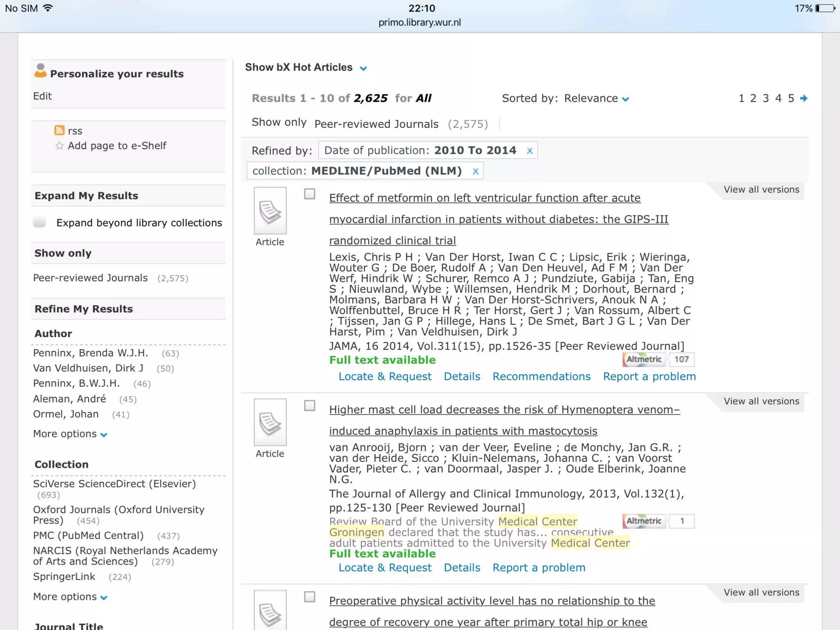
Task: Open Details tab of the metformin article
Action: click(x=462, y=377)
